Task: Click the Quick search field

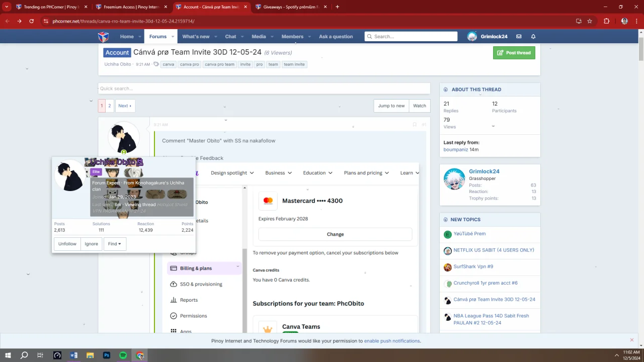Action: 264,88
